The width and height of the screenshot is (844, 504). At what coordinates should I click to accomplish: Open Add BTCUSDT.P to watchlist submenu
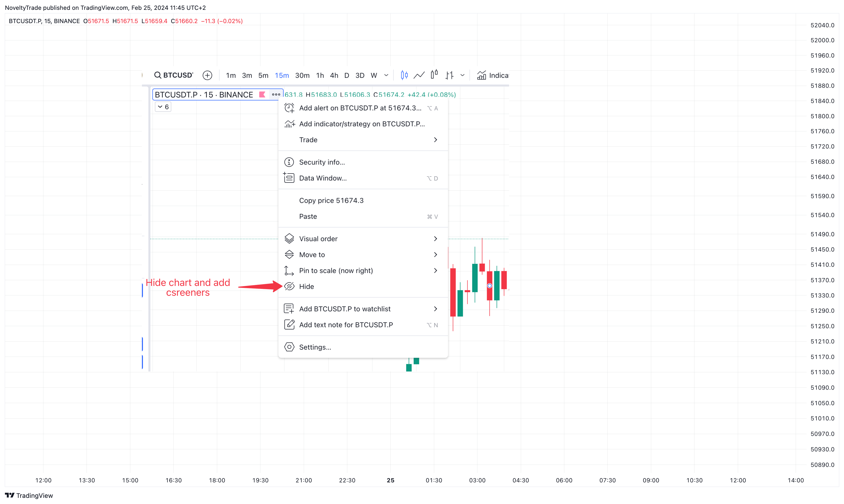coord(363,309)
